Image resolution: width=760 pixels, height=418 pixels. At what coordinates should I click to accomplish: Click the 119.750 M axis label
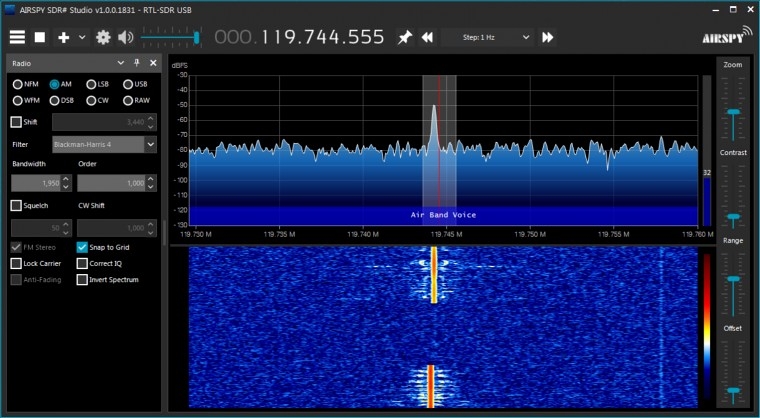530,235
